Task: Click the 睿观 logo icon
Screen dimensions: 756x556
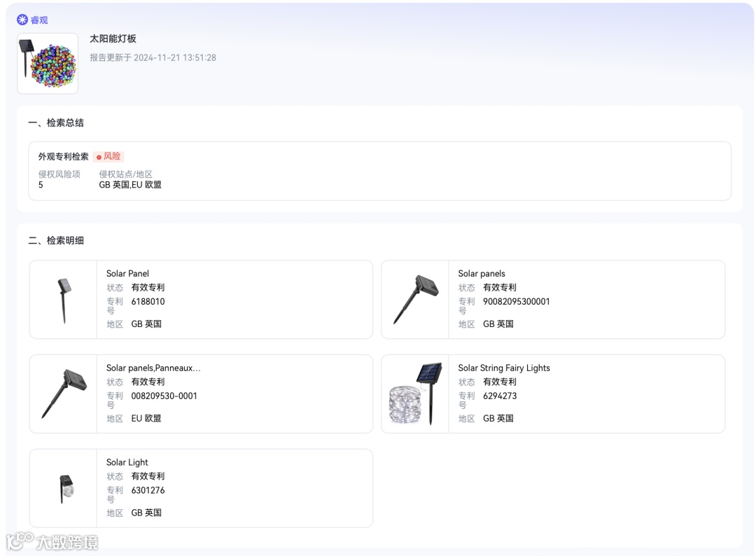Action: point(22,20)
